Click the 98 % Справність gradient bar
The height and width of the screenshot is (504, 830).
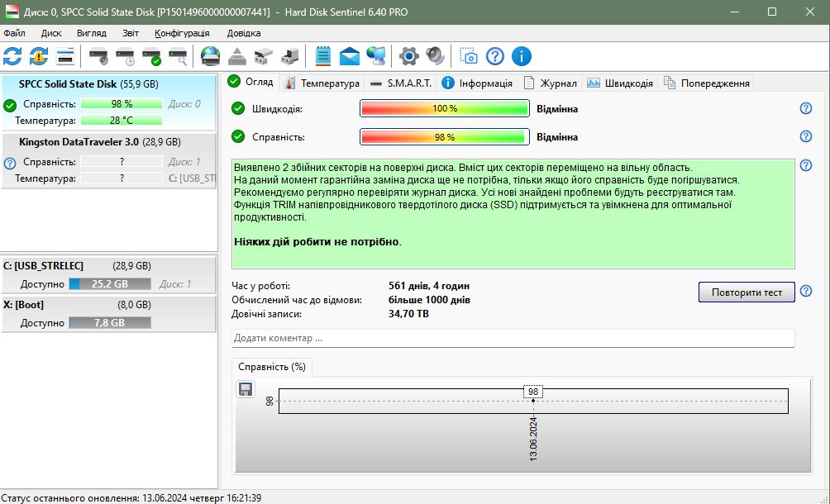point(445,137)
